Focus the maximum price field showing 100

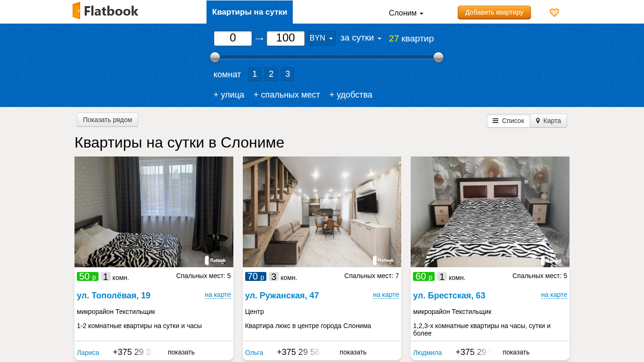pos(286,38)
